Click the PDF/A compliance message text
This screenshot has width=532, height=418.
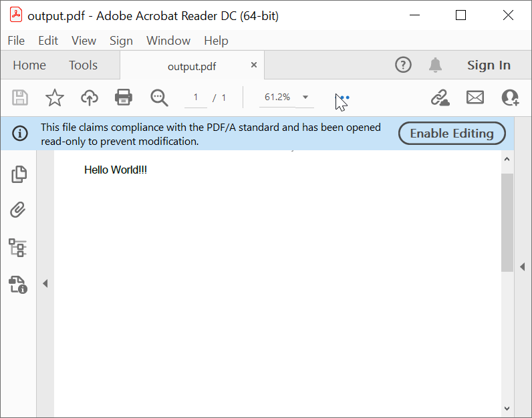point(211,134)
